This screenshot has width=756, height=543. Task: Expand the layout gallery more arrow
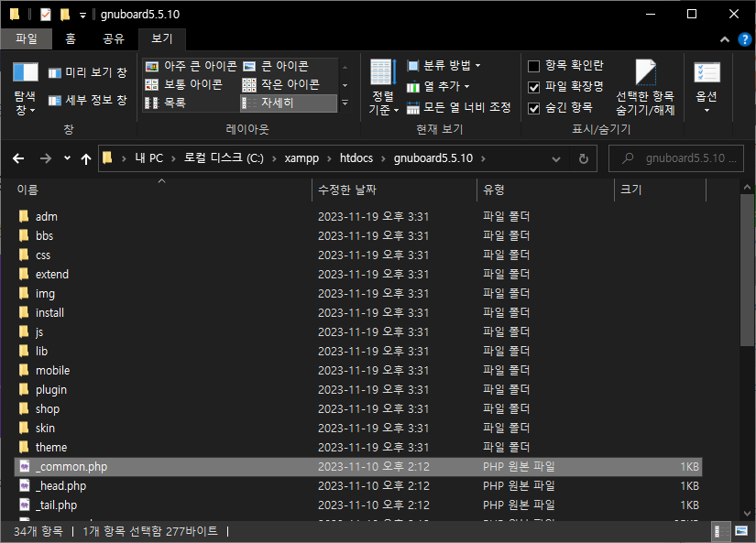coord(345,103)
